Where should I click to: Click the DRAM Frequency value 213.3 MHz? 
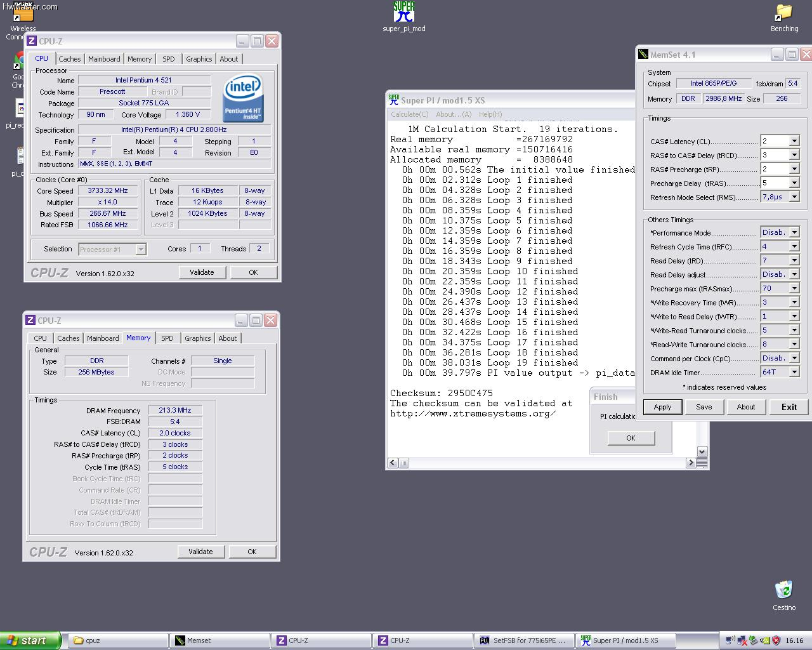[175, 410]
